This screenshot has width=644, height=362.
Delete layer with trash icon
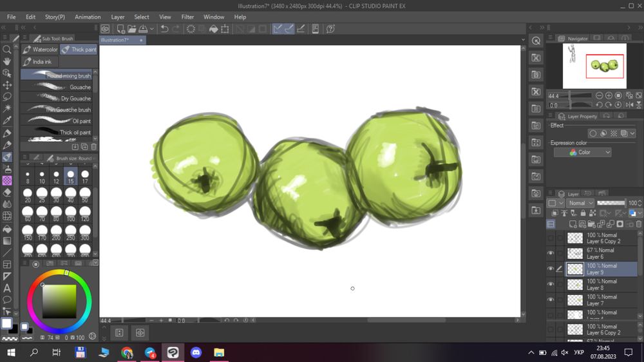pyautogui.click(x=639, y=224)
